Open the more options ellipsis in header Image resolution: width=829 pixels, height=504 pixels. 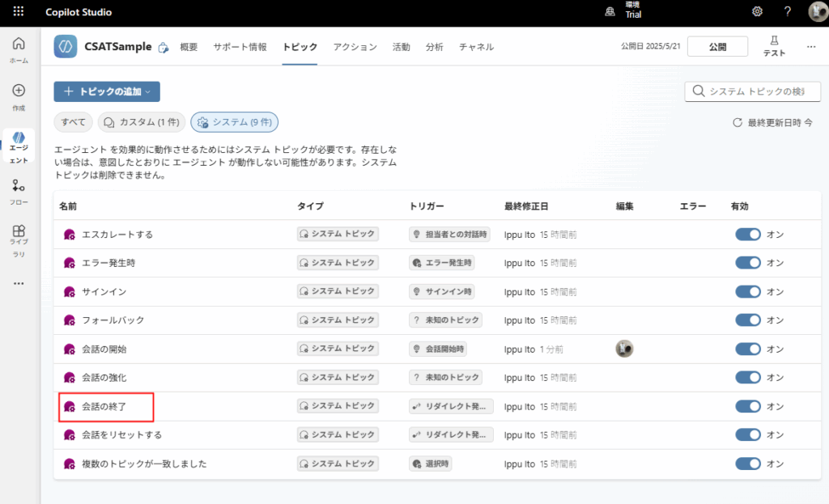(811, 46)
